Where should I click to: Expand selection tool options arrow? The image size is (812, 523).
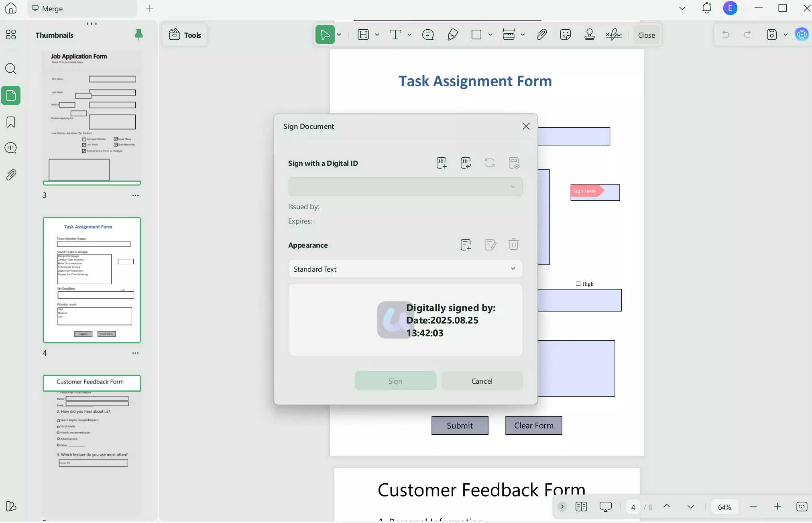(339, 35)
